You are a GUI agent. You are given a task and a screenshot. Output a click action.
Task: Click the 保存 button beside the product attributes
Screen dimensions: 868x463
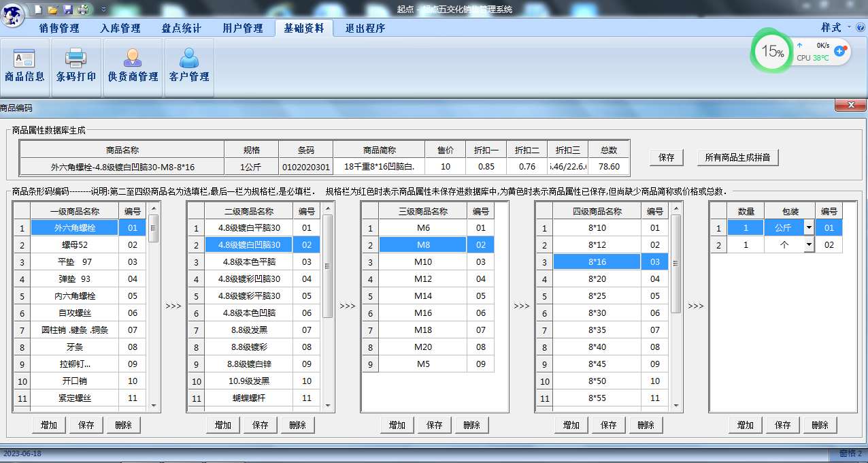click(x=666, y=157)
